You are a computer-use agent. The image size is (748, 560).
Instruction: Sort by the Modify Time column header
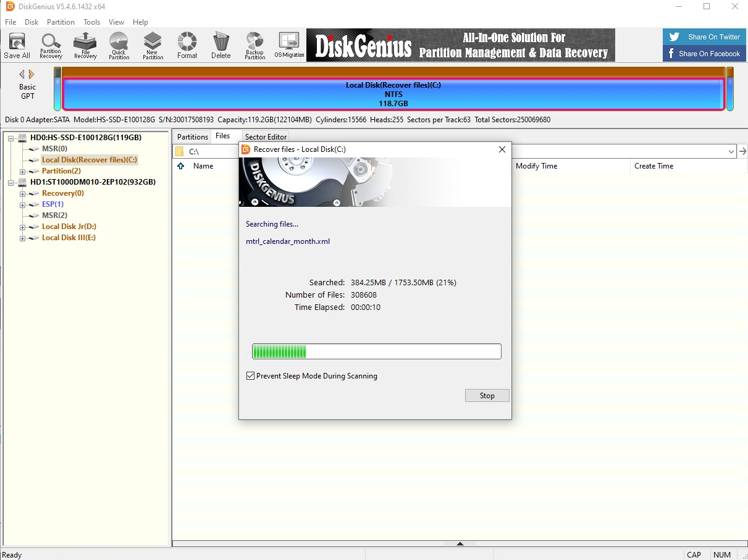(536, 166)
